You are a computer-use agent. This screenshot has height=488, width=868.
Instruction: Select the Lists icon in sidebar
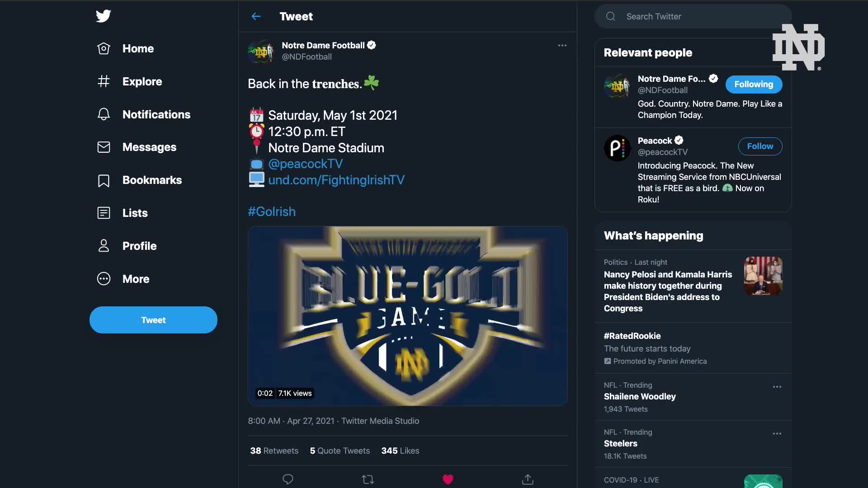(103, 213)
